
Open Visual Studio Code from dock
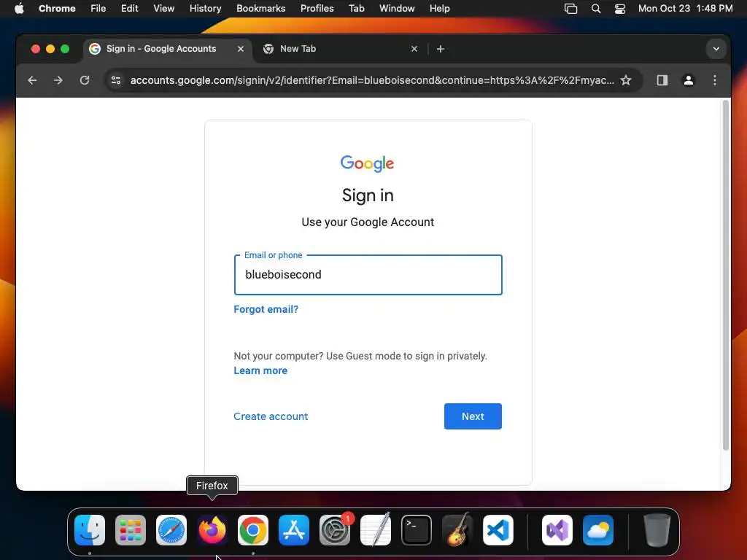[498, 530]
